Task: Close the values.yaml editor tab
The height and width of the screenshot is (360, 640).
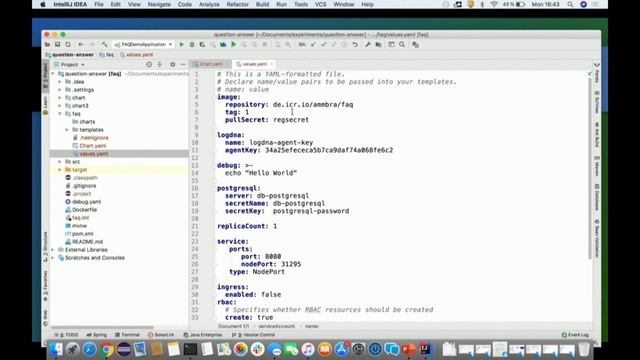Action: coord(271,64)
